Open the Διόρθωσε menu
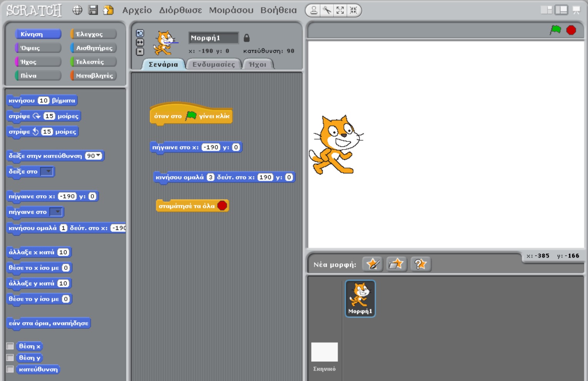The height and width of the screenshot is (381, 588). [x=180, y=10]
